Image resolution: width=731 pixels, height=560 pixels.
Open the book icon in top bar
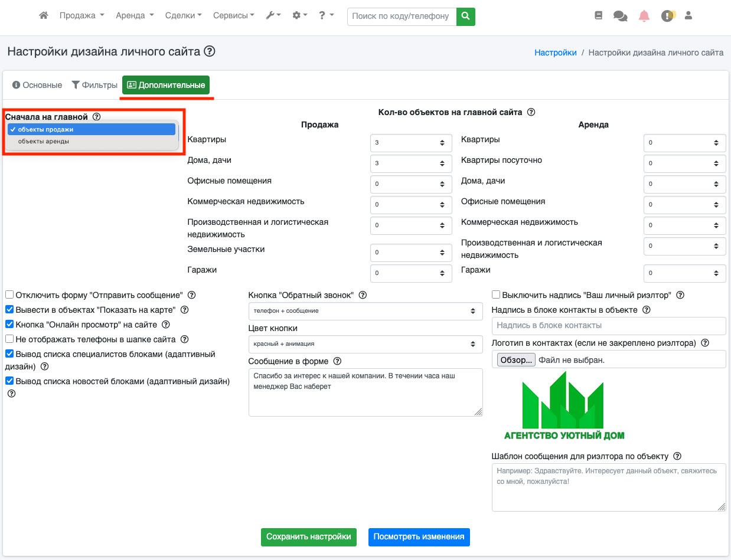[x=598, y=16]
